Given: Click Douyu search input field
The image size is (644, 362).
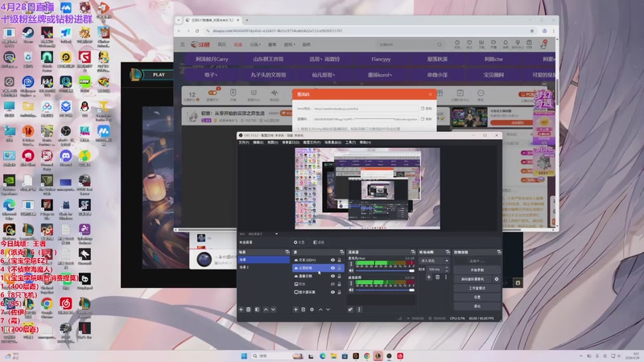Looking at the screenshot, I should [407, 44].
